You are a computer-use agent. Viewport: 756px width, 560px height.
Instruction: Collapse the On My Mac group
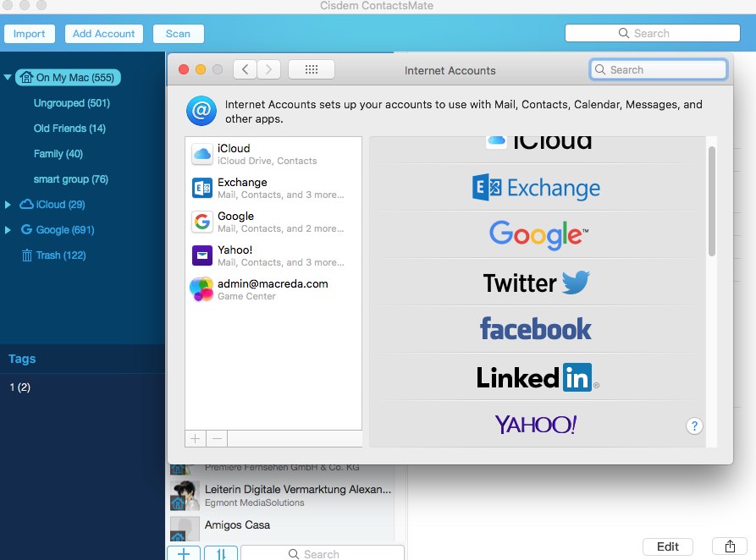coord(8,78)
